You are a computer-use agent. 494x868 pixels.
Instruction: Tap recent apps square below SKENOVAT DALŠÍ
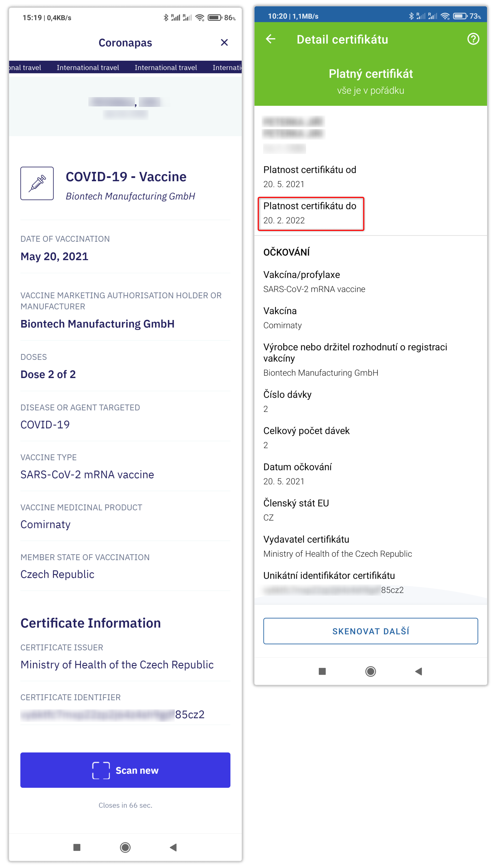click(x=322, y=671)
